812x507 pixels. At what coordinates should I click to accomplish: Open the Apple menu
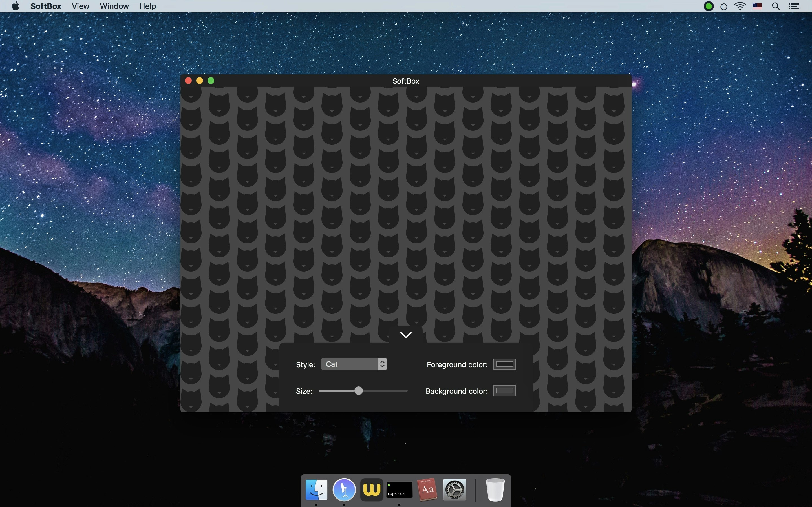(x=15, y=6)
